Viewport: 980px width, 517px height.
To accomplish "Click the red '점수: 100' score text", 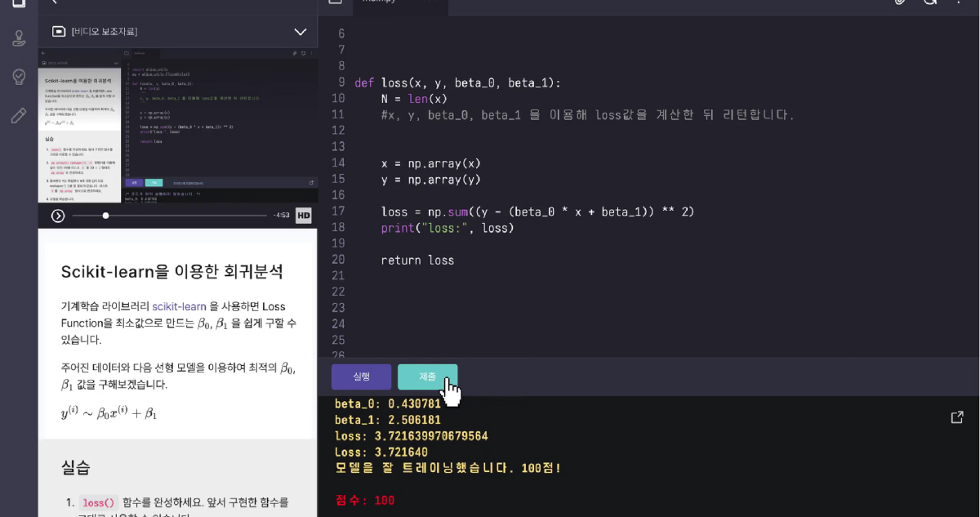I will point(365,500).
